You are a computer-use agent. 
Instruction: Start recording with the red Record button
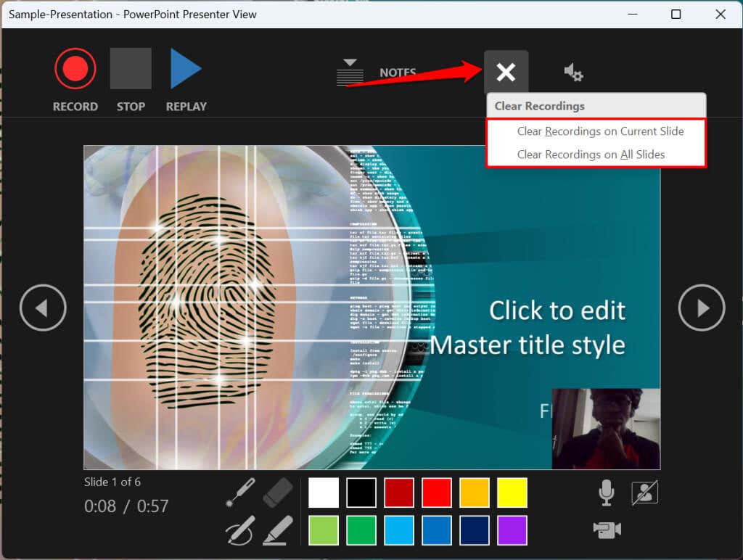(75, 69)
